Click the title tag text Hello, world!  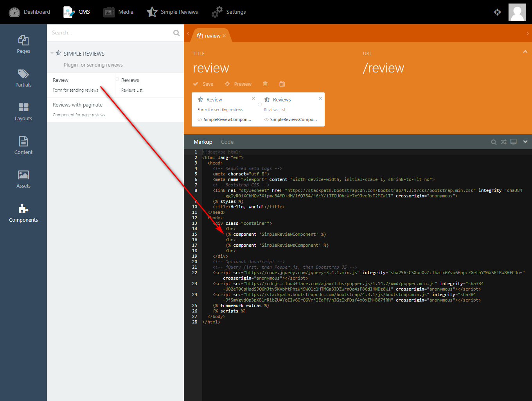tap(247, 207)
